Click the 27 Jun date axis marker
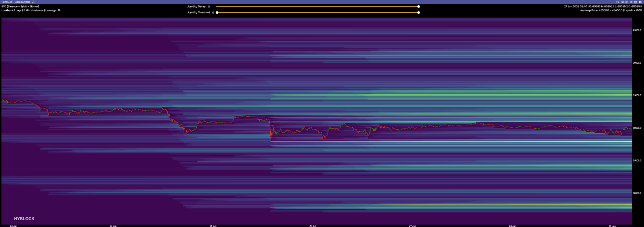This screenshot has width=644, height=227. coord(412,226)
